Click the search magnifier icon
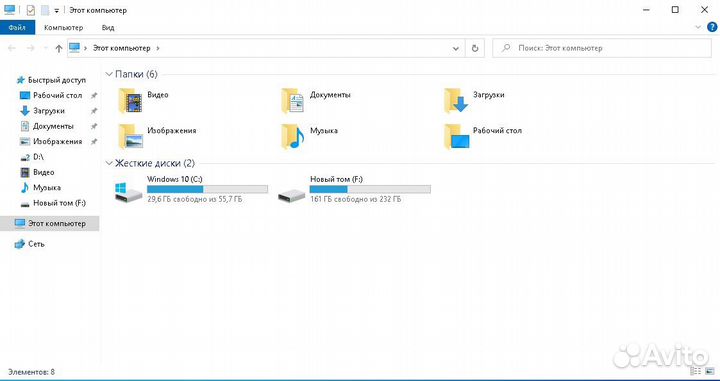The height and width of the screenshot is (381, 720). [505, 48]
